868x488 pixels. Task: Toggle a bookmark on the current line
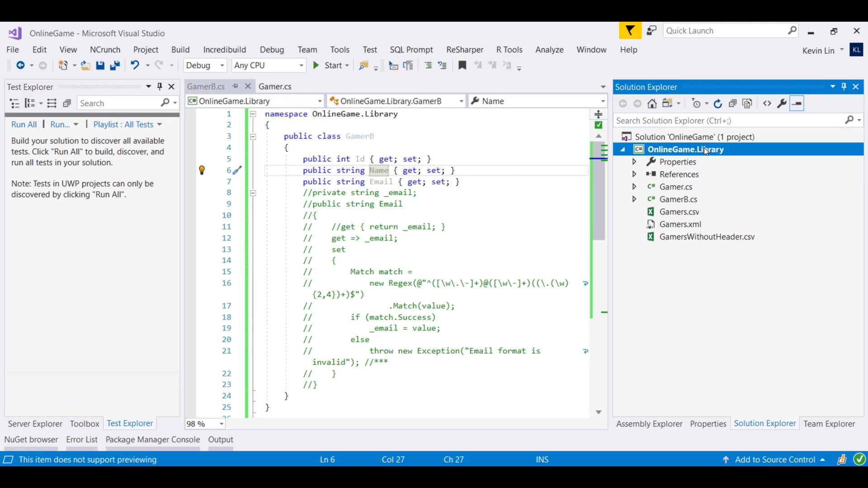point(462,66)
